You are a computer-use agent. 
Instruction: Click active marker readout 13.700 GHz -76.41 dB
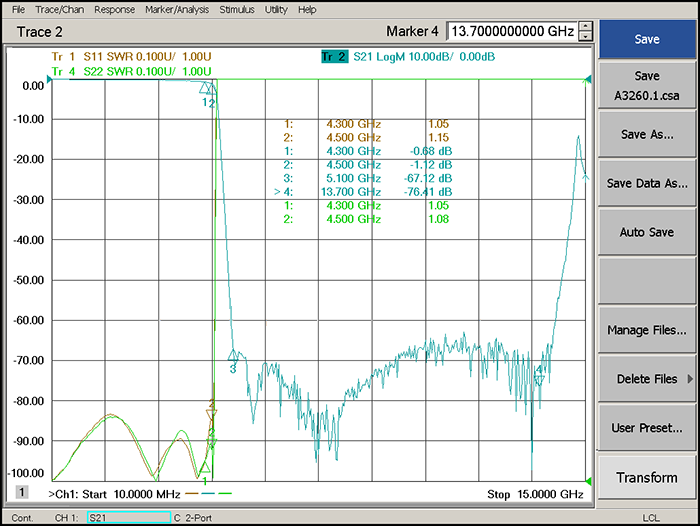[363, 192]
